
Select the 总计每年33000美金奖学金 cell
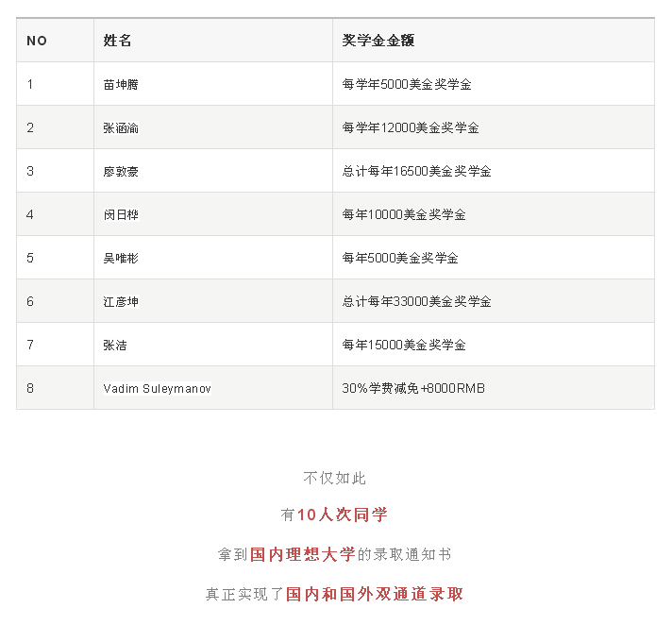(x=416, y=301)
